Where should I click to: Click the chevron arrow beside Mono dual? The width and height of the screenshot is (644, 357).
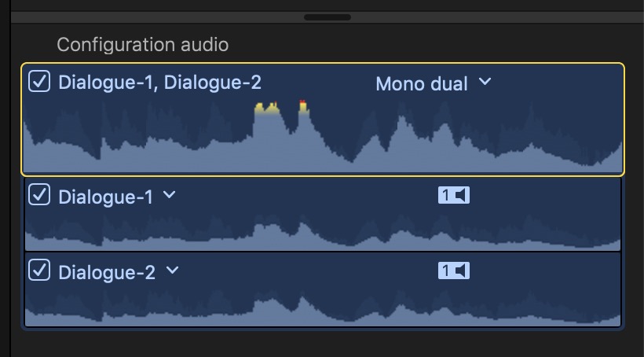(485, 82)
